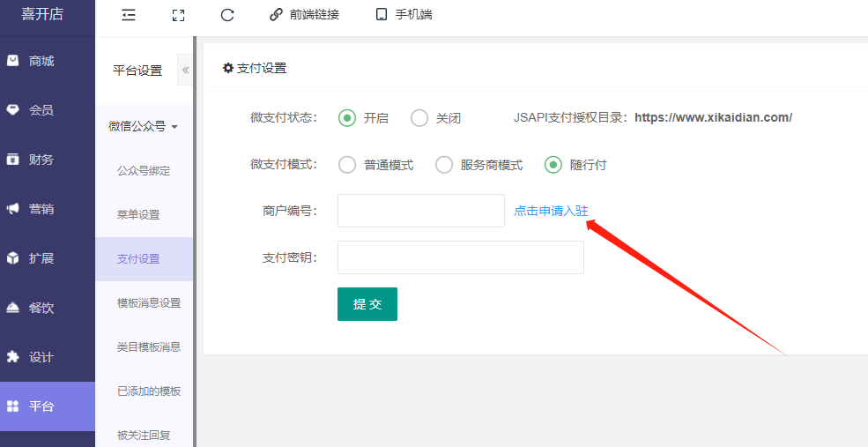Screen dimensions: 868x447
Task: Click the 喜开店 logo title
Action: click(x=42, y=14)
